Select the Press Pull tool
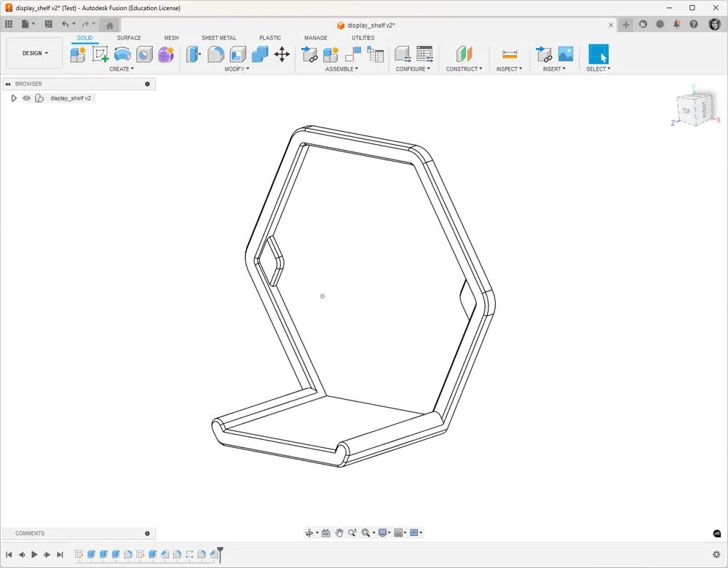The image size is (728, 568). click(194, 55)
